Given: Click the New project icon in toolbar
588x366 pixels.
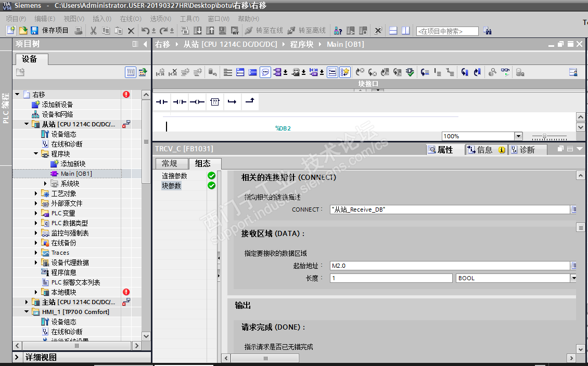Looking at the screenshot, I should point(11,30).
